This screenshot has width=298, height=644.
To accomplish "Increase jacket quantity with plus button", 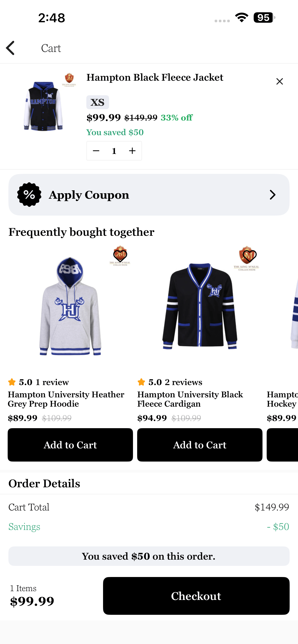I will click(132, 151).
